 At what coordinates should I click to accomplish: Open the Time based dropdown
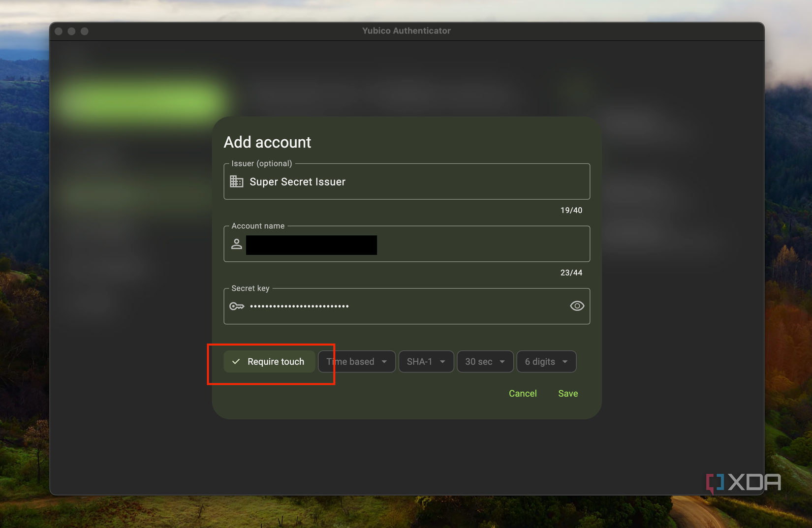coord(356,361)
